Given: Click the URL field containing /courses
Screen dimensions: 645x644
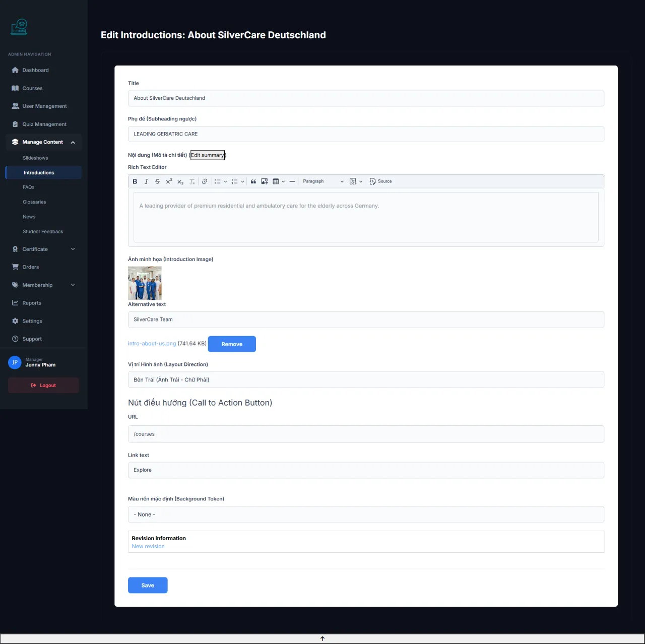Looking at the screenshot, I should [x=366, y=434].
